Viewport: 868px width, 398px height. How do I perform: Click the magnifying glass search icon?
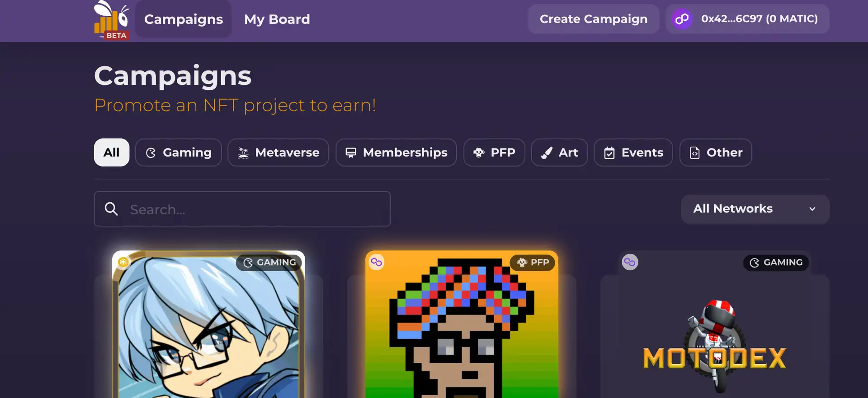pos(111,209)
